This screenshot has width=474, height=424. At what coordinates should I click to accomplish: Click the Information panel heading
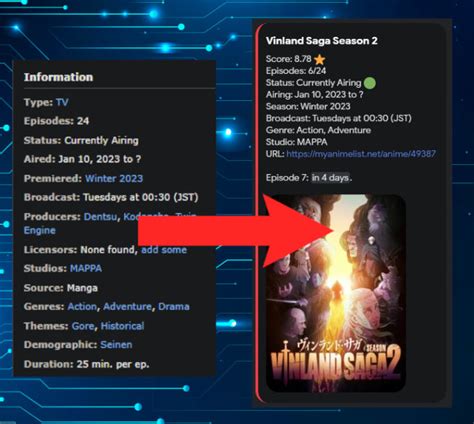[x=58, y=77]
